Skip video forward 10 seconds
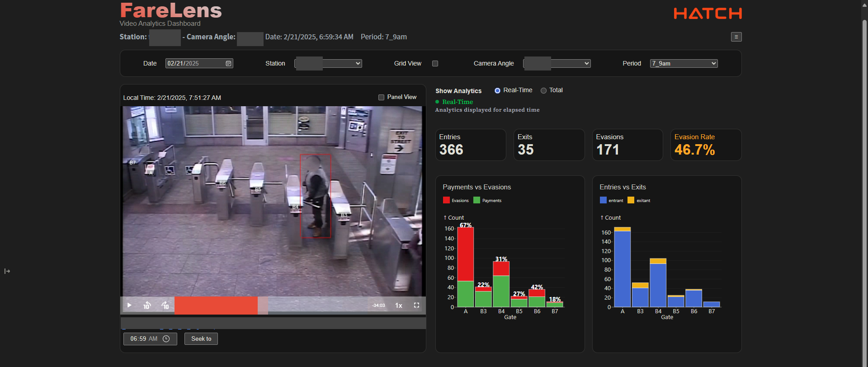This screenshot has width=868, height=367. 165,306
